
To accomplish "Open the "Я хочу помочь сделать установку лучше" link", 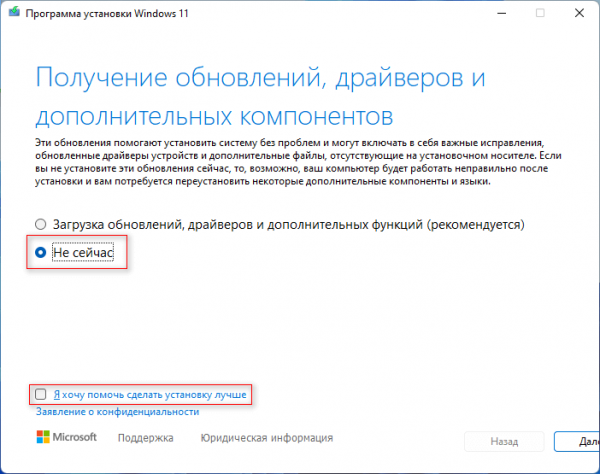I will 150,394.
